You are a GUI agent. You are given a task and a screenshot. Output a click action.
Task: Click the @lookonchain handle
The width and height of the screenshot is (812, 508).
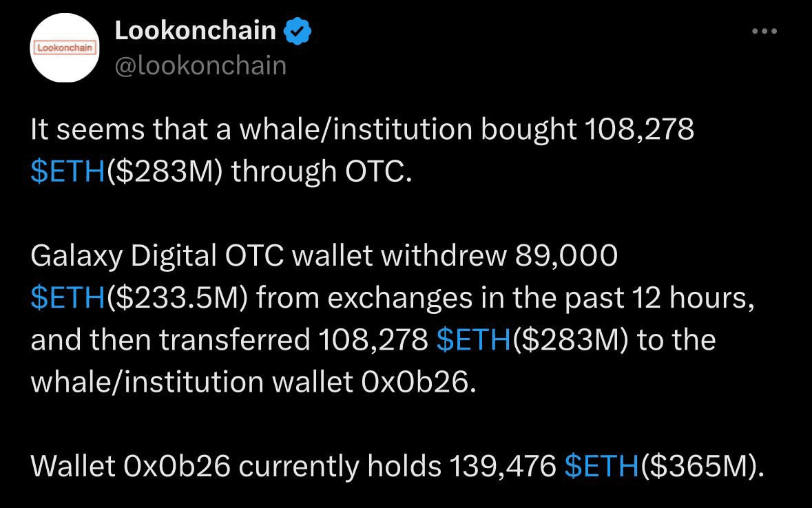200,66
